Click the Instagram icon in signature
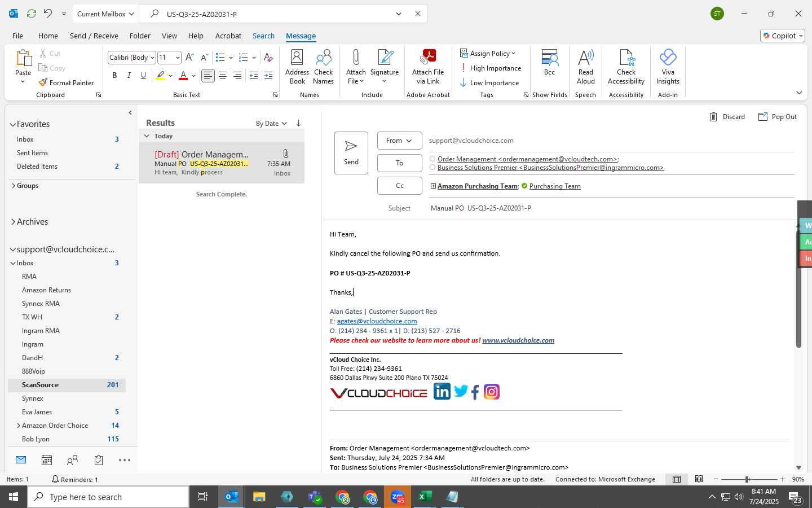812x508 pixels. pyautogui.click(x=492, y=392)
